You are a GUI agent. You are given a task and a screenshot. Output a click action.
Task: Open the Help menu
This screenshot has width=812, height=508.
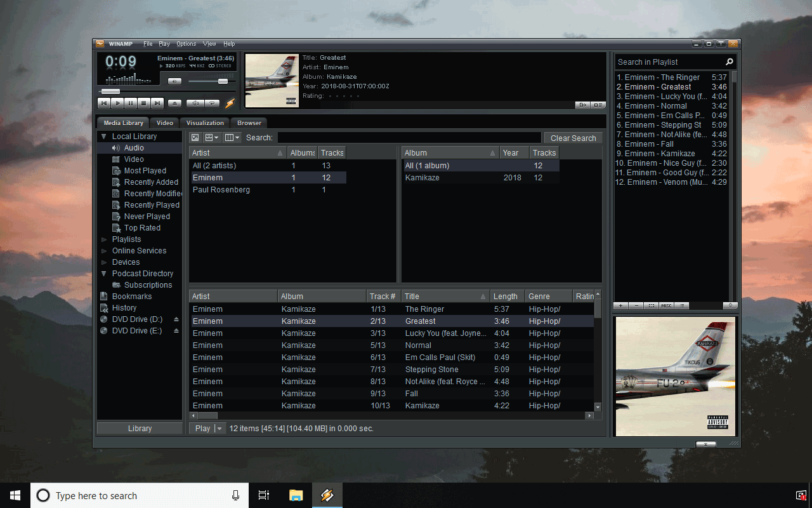coord(229,44)
